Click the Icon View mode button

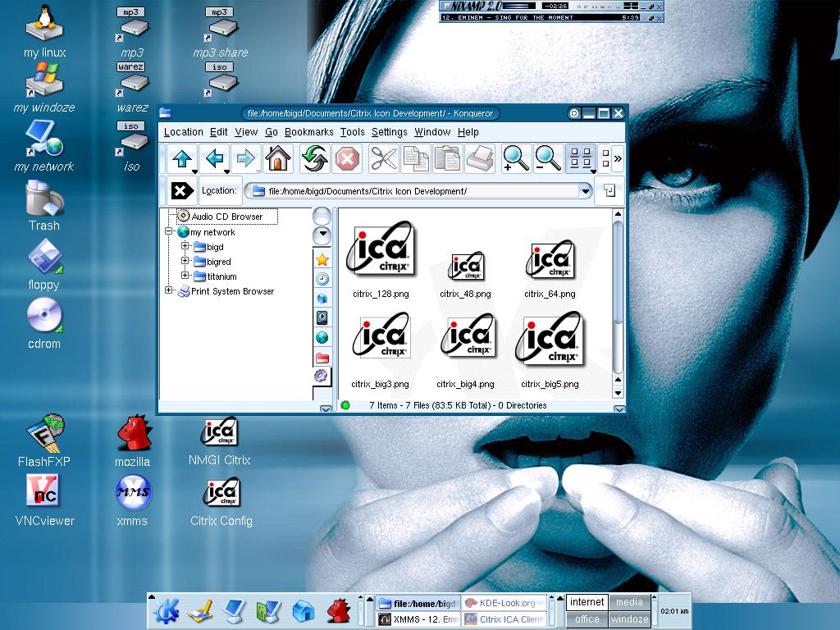pyautogui.click(x=581, y=159)
